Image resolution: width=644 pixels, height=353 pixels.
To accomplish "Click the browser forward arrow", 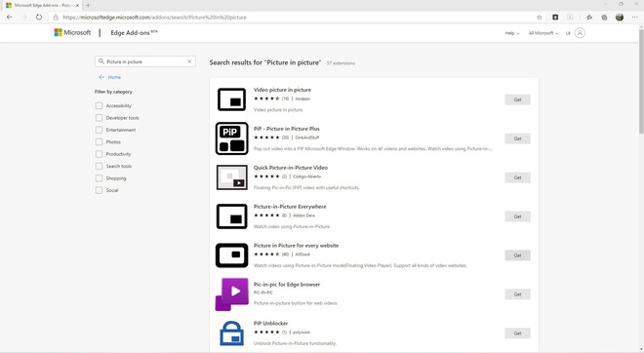I will point(23,18).
